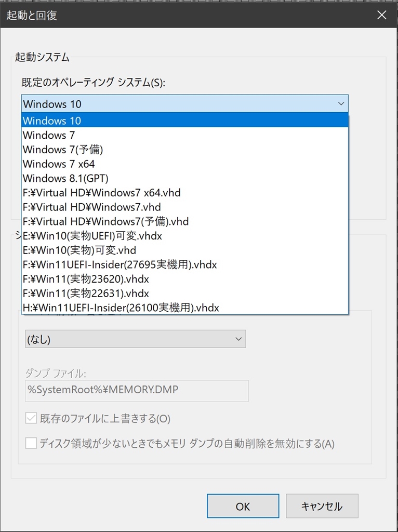Open the (なし) debug information dropdown

click(x=136, y=339)
